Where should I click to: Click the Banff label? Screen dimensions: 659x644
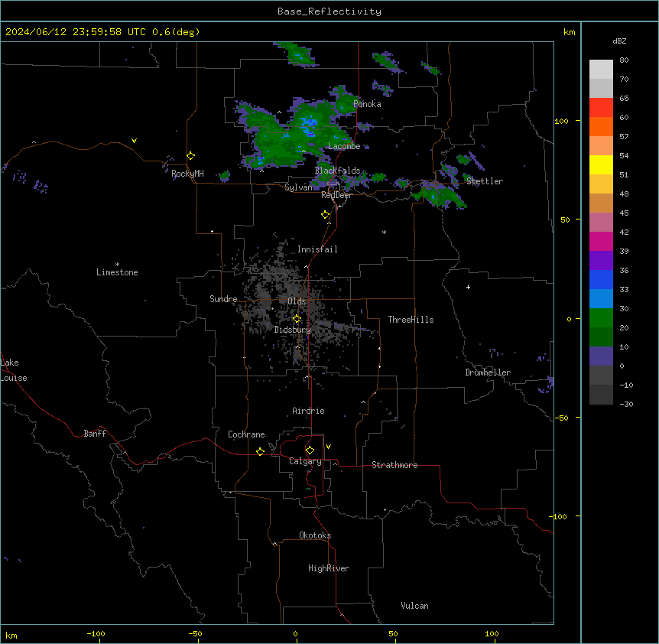tap(95, 434)
